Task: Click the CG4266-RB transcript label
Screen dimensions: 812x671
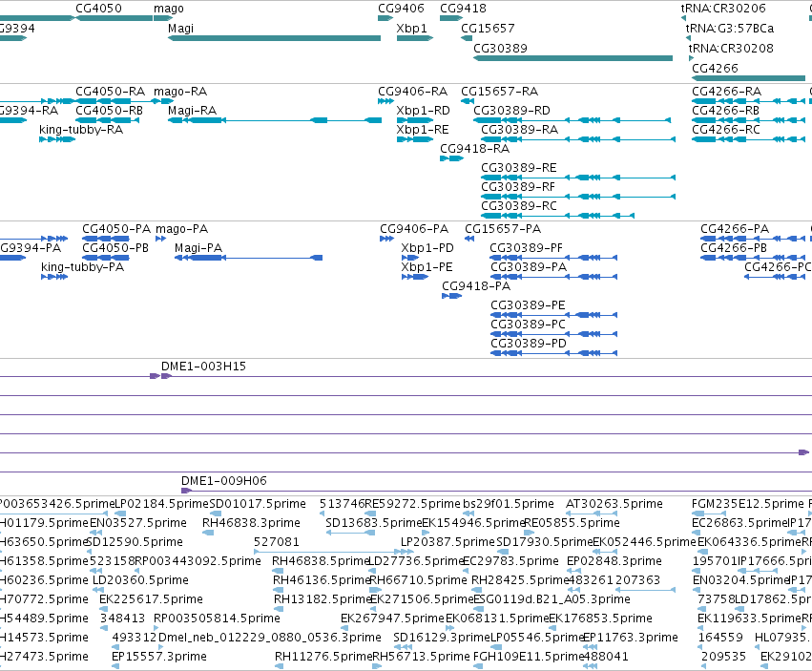Action: coord(725,111)
